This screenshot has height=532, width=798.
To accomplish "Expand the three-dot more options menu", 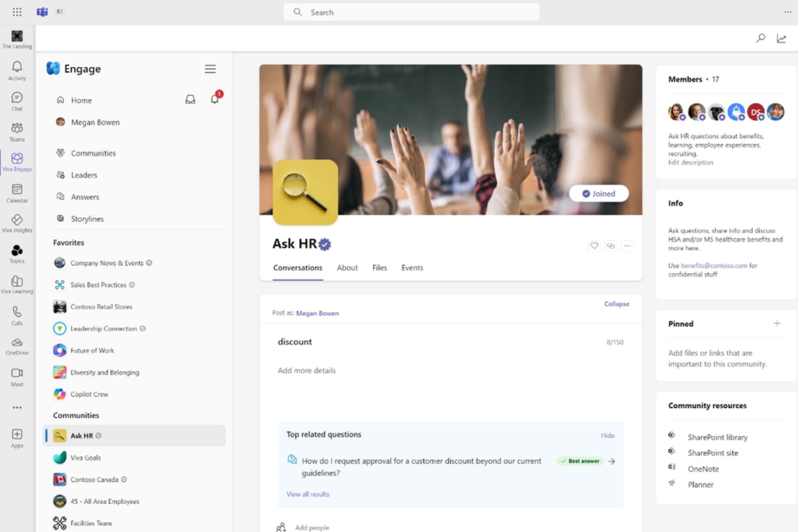I will (x=628, y=245).
